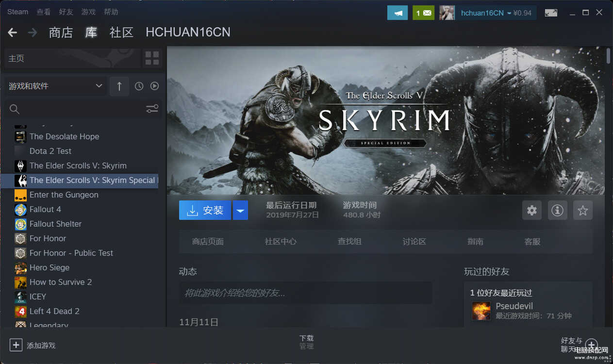The width and height of the screenshot is (613, 364).
Task: Toggle sort by recent activity clock icon
Action: pyautogui.click(x=139, y=86)
